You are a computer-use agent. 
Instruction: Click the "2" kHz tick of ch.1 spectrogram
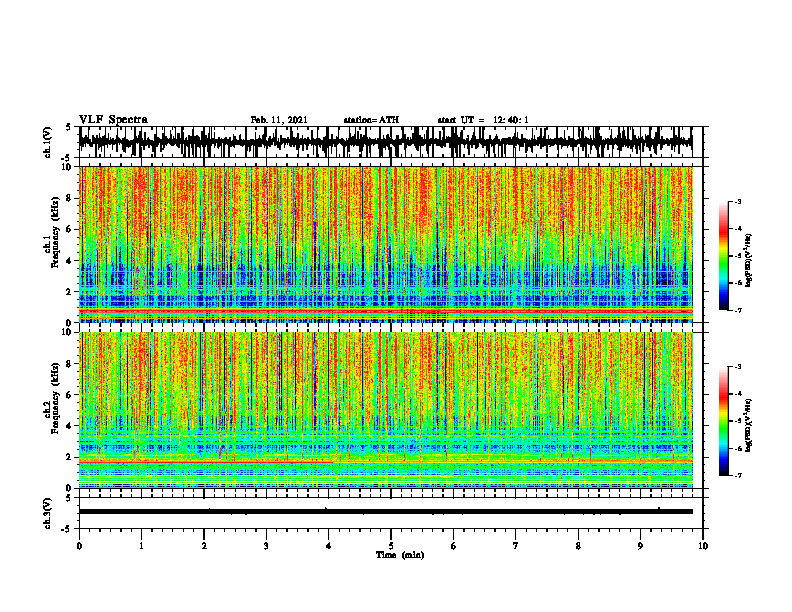[x=70, y=292]
